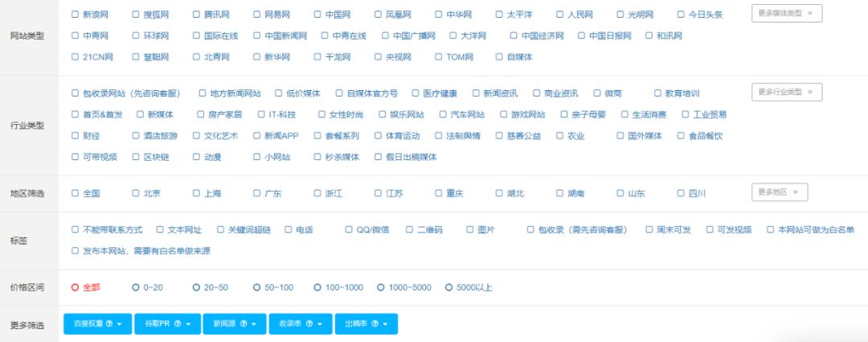
Task: Select the 央视网 checkbox
Action: (378, 56)
